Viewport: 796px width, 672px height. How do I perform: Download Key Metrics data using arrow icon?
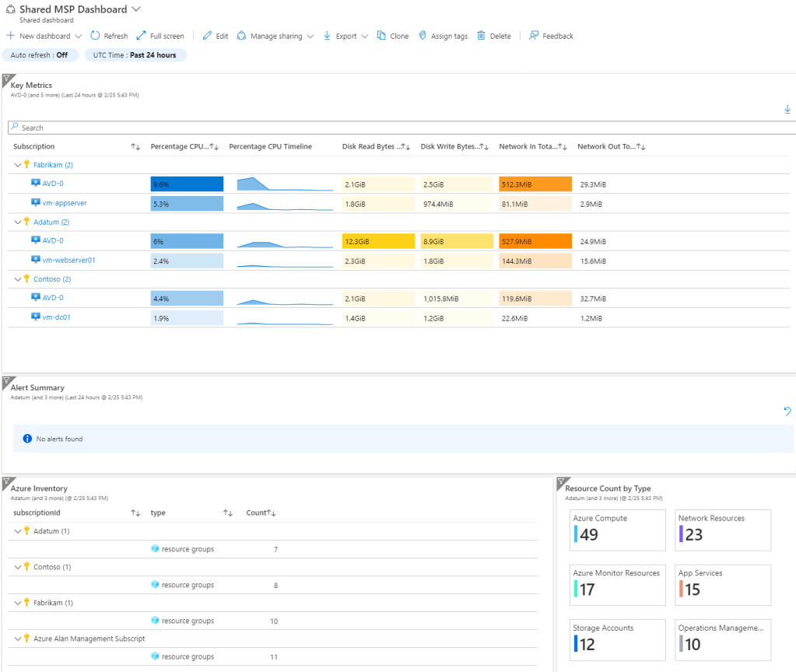(x=787, y=110)
